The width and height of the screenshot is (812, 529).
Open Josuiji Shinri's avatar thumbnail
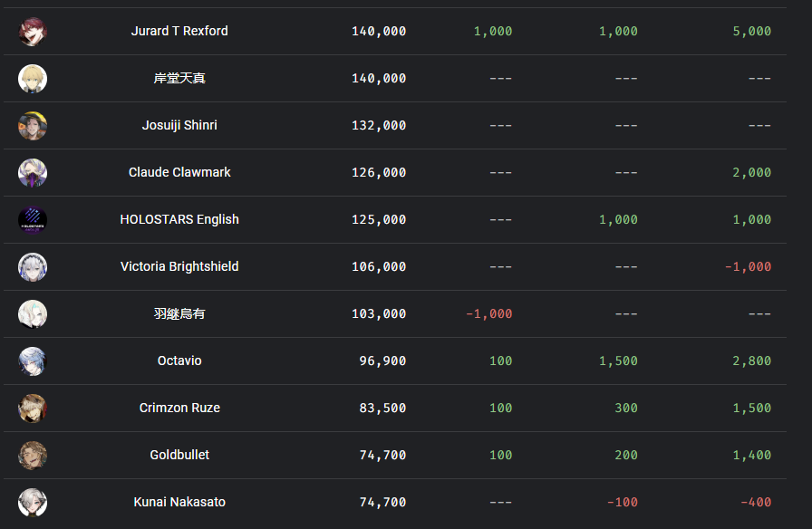click(33, 126)
